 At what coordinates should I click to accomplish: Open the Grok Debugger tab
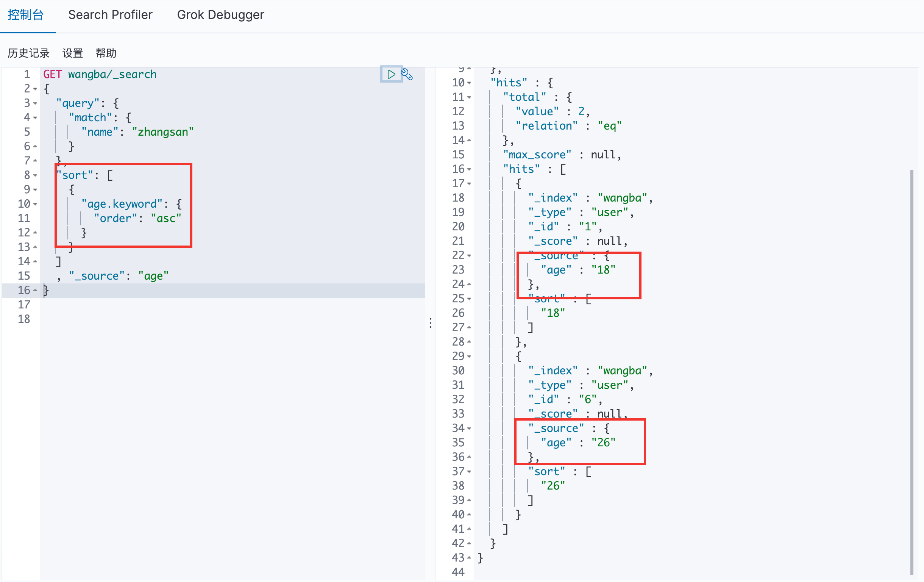(x=220, y=15)
